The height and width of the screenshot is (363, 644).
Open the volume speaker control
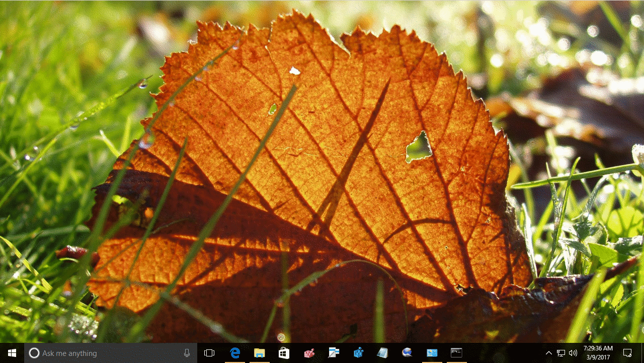[573, 353]
